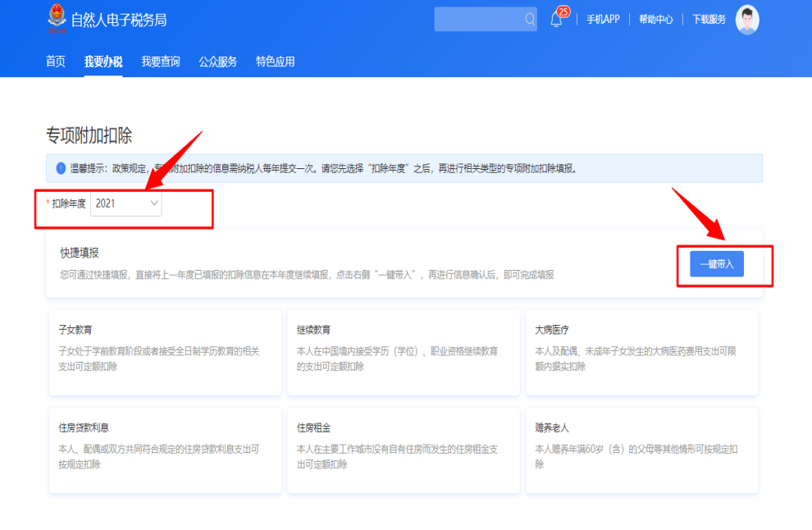The image size is (812, 530).
Task: Open the 赡养老人 deduction card
Action: (x=641, y=450)
